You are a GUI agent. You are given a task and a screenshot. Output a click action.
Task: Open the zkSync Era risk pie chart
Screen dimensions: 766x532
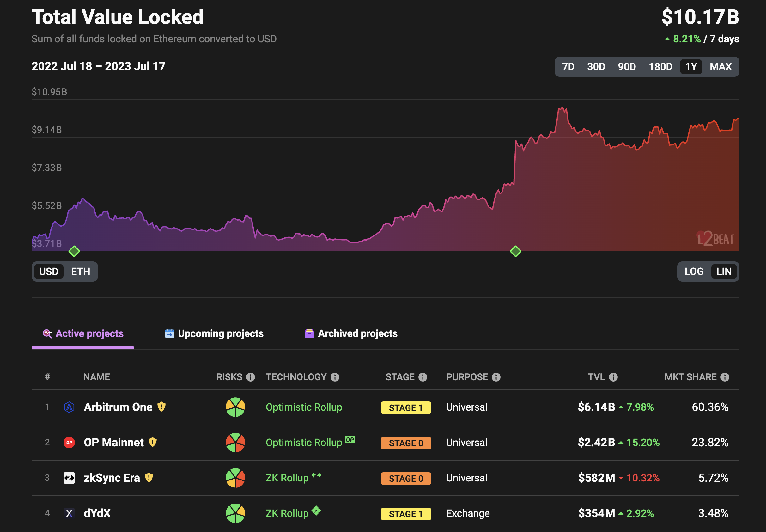[x=235, y=478]
